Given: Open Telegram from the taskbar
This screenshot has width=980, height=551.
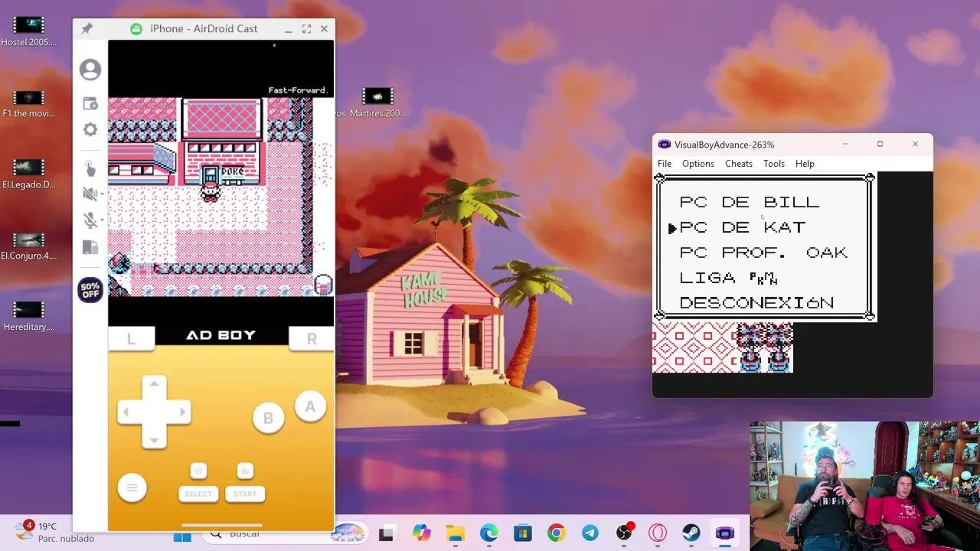Looking at the screenshot, I should (x=590, y=533).
